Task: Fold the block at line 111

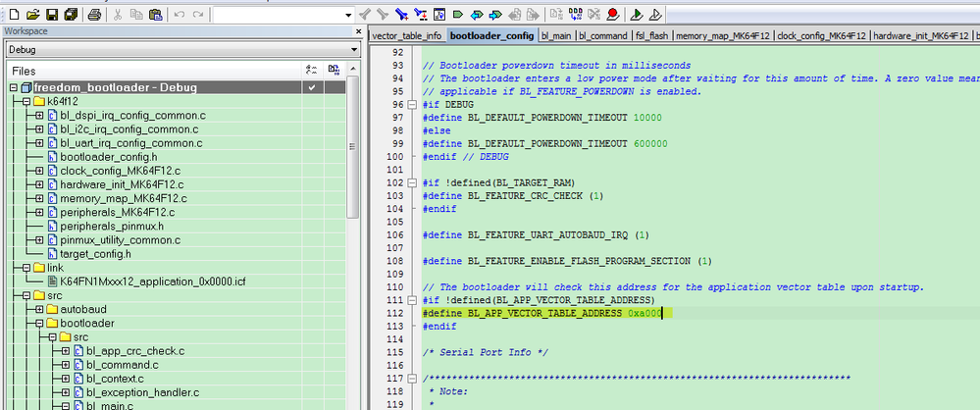Action: pos(412,300)
